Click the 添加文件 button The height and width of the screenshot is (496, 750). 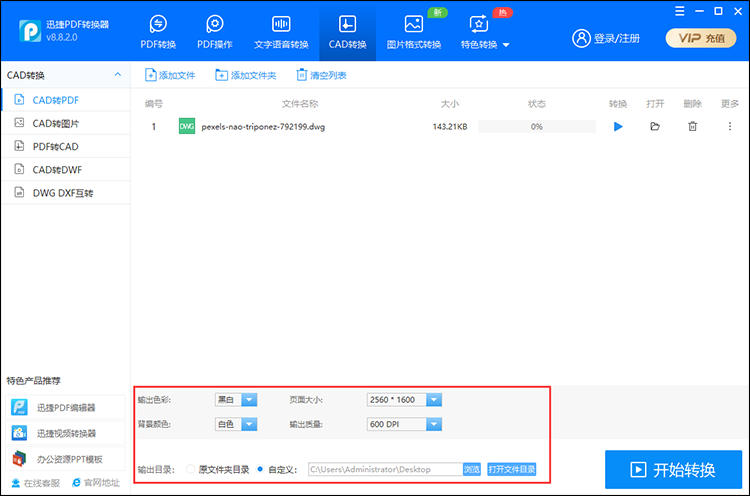point(170,75)
